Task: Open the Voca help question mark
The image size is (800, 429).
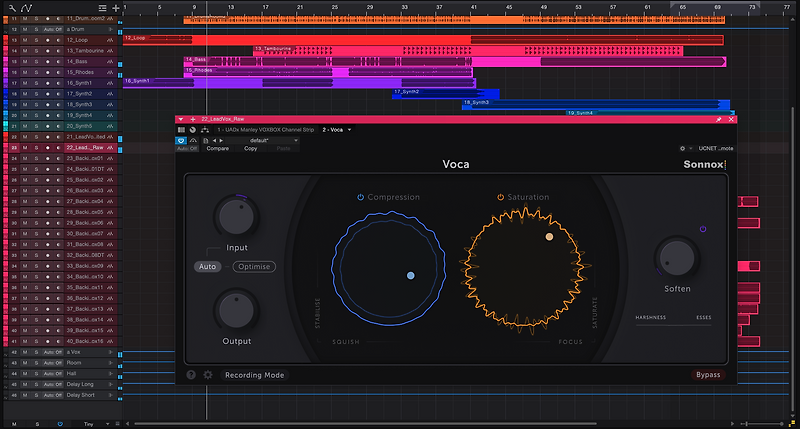Action: pyautogui.click(x=191, y=375)
